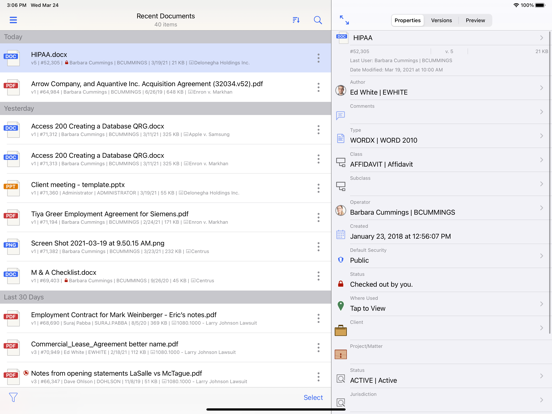Viewport: 552px width, 414px height.
Task: Tap the Wi-Fi indicator in status bar
Action: point(516,5)
